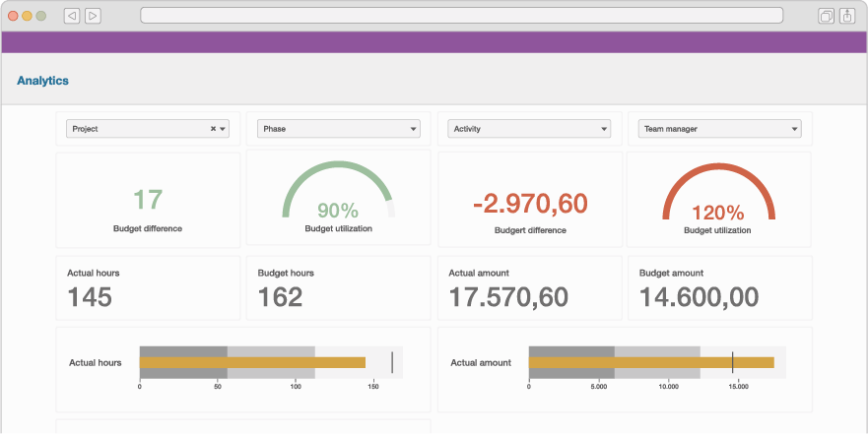Click the browser back arrow button
The image size is (868, 434).
pos(72,16)
